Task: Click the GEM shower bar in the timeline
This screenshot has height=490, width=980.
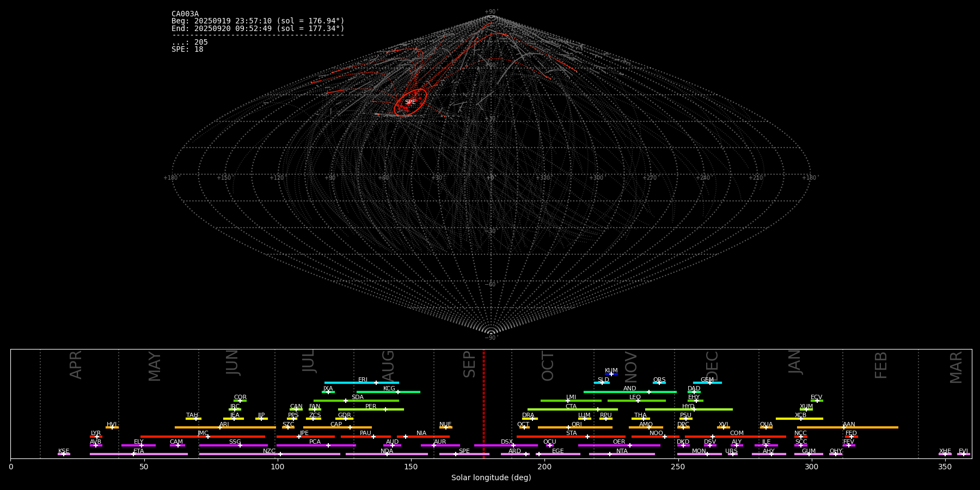Action: point(707,383)
